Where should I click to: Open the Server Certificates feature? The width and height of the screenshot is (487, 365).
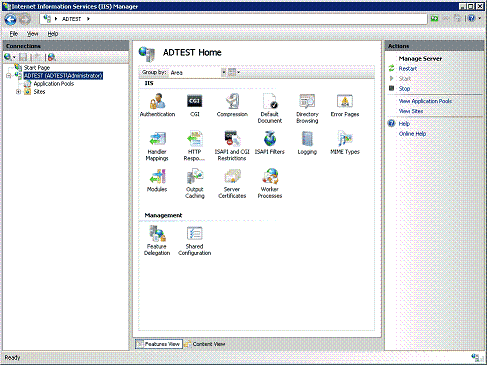[232, 184]
